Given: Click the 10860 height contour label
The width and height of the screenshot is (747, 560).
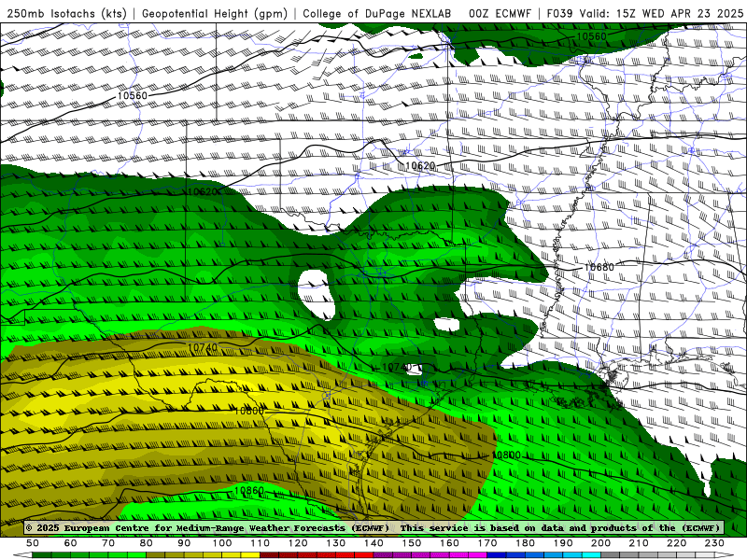Looking at the screenshot, I should [x=248, y=491].
